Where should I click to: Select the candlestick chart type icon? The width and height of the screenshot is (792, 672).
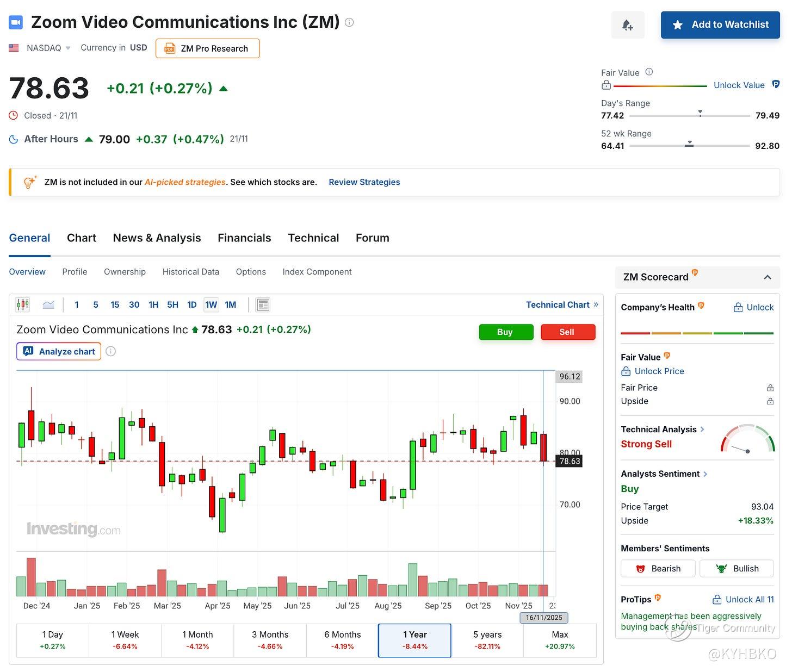click(23, 304)
